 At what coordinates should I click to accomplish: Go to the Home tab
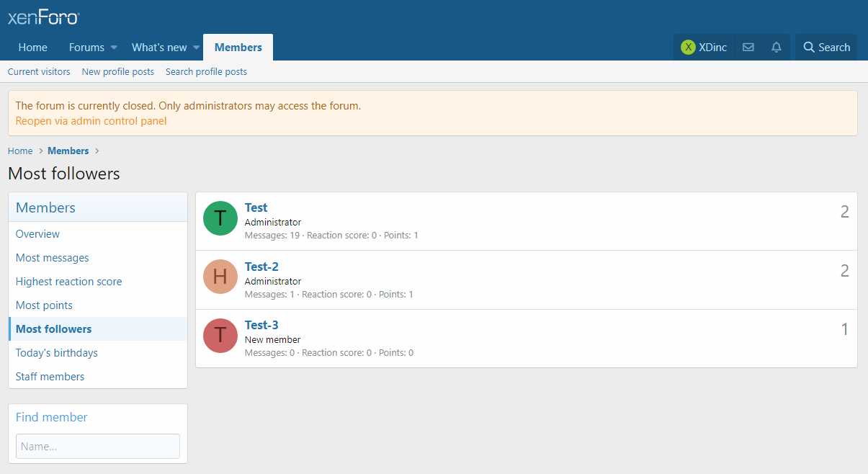(x=33, y=48)
